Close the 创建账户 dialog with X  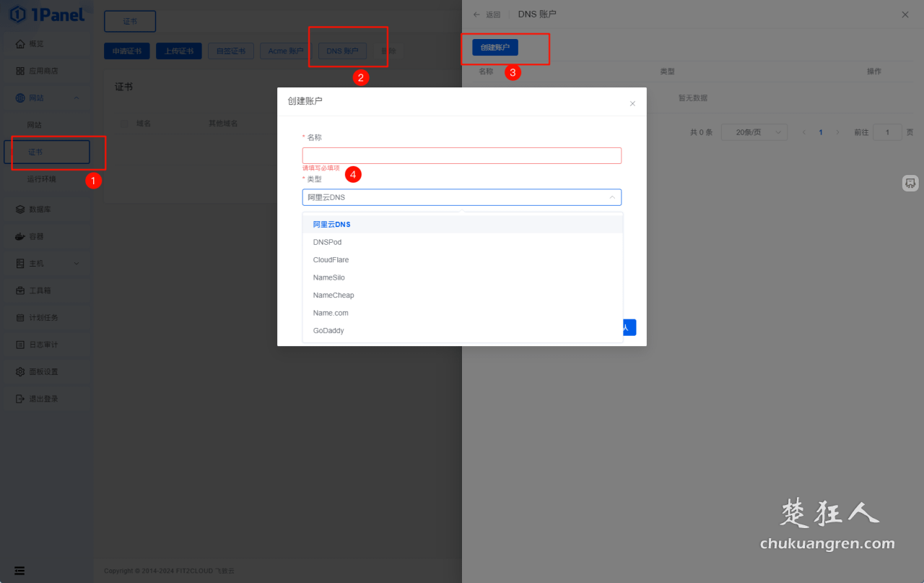click(632, 104)
